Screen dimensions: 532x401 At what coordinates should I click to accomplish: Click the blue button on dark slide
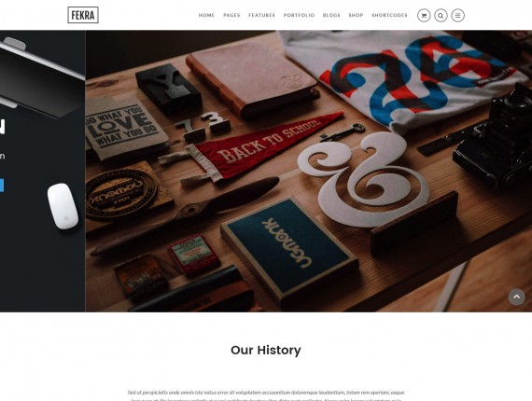[2, 186]
